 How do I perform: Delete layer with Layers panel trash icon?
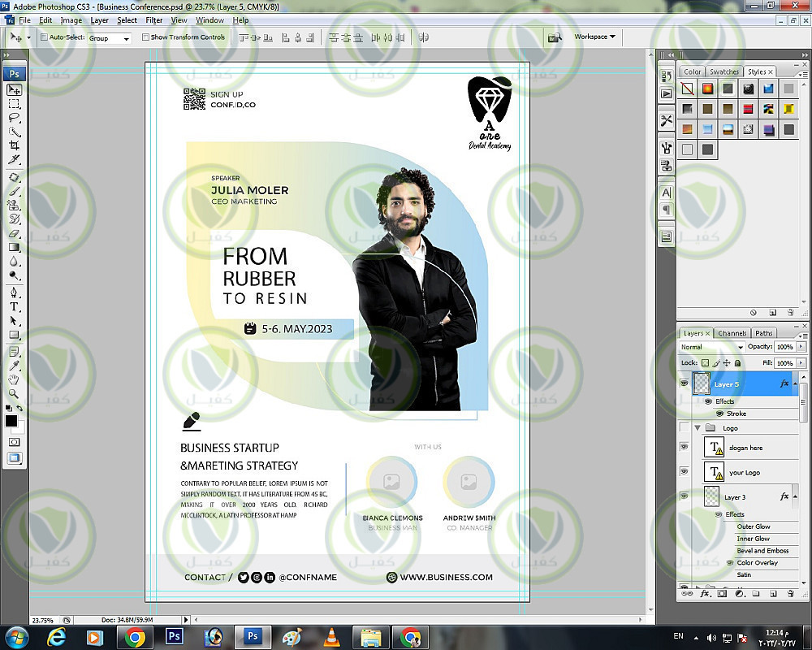790,593
